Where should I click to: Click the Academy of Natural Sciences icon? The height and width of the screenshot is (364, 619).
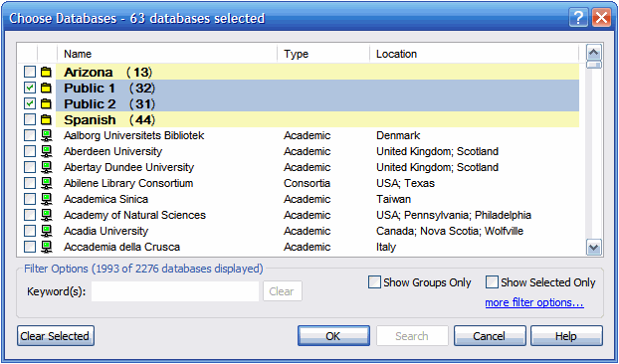47,215
